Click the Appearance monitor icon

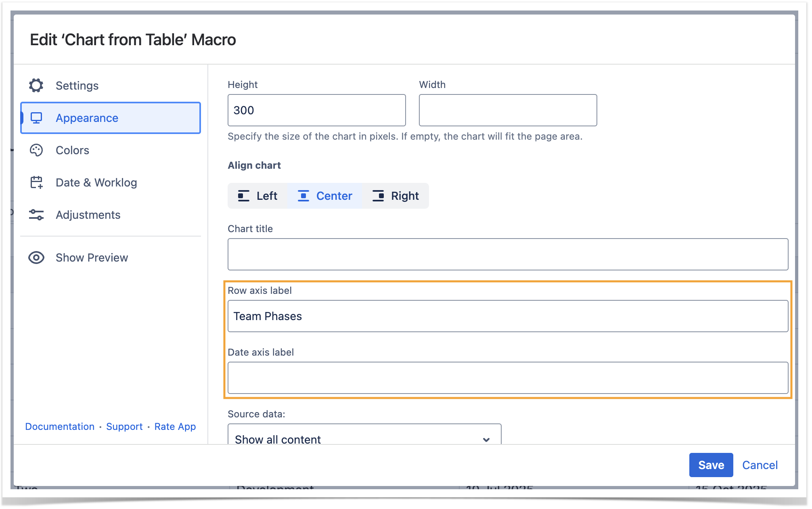pyautogui.click(x=36, y=118)
